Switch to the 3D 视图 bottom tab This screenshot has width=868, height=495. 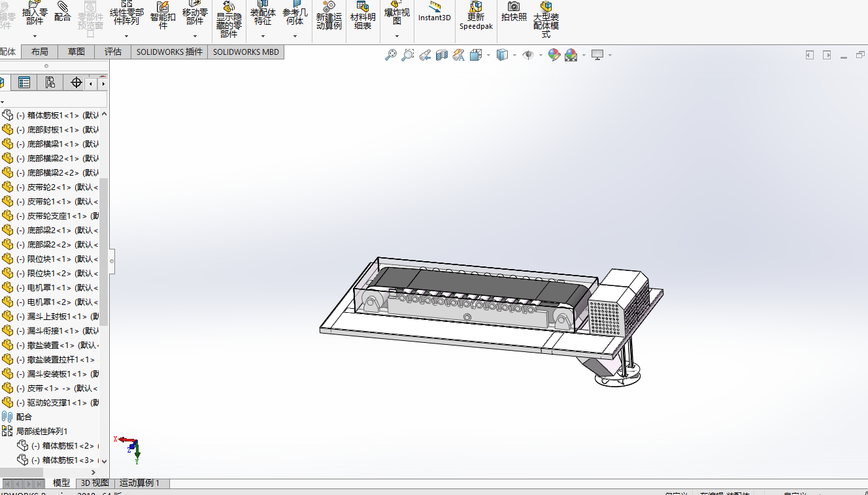95,483
